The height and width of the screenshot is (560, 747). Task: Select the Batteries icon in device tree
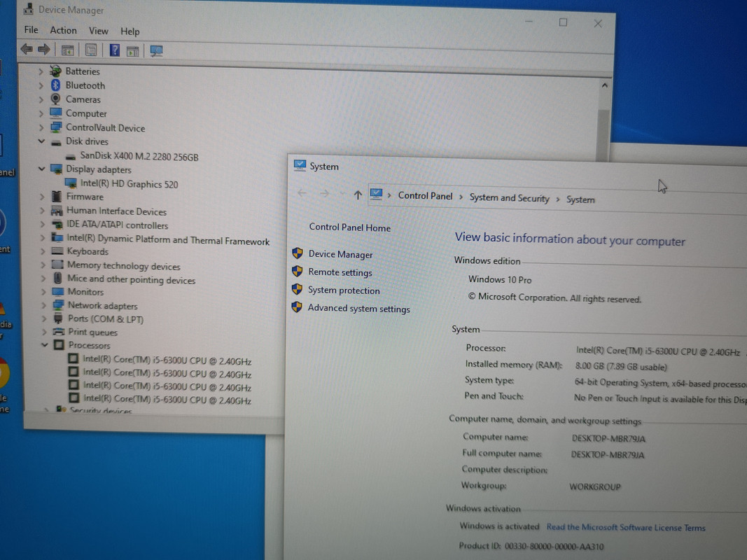(x=56, y=71)
